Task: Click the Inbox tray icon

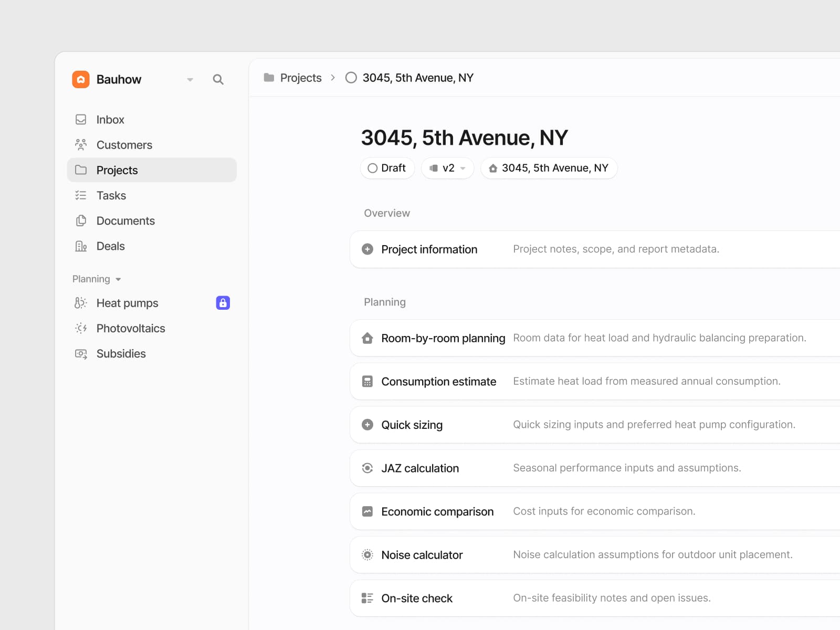Action: pos(81,120)
